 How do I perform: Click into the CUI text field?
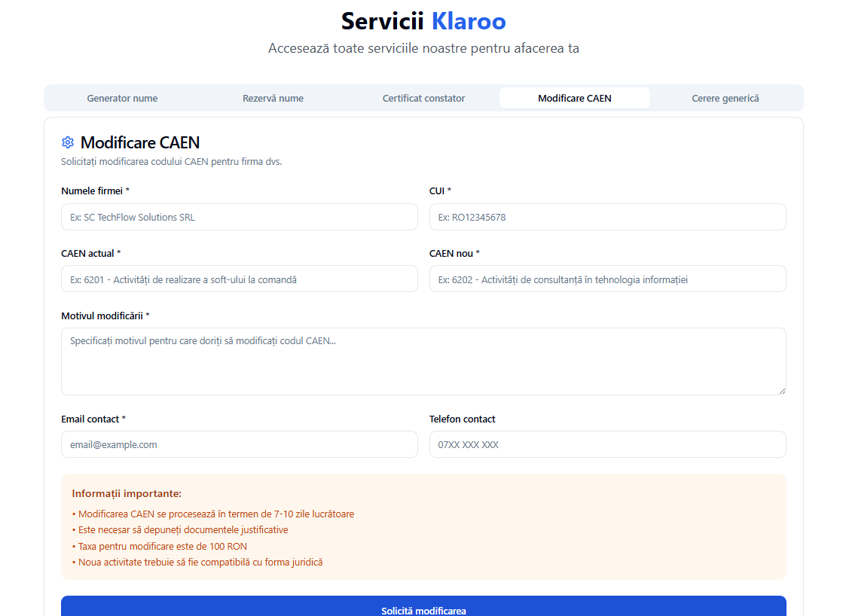(x=607, y=217)
